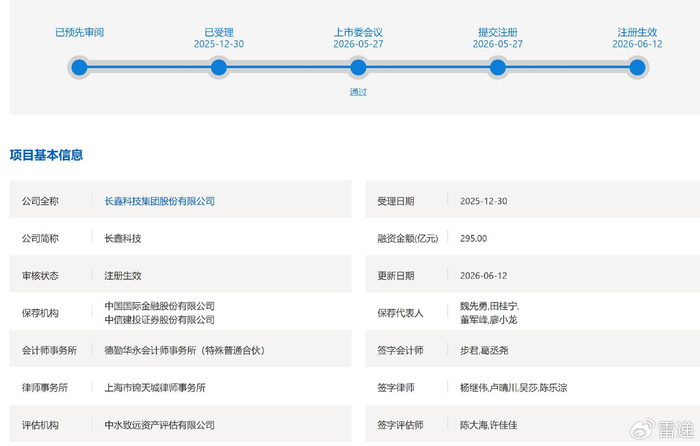Select the 提交注册 stage label
The width and height of the screenshot is (700, 446).
498,33
